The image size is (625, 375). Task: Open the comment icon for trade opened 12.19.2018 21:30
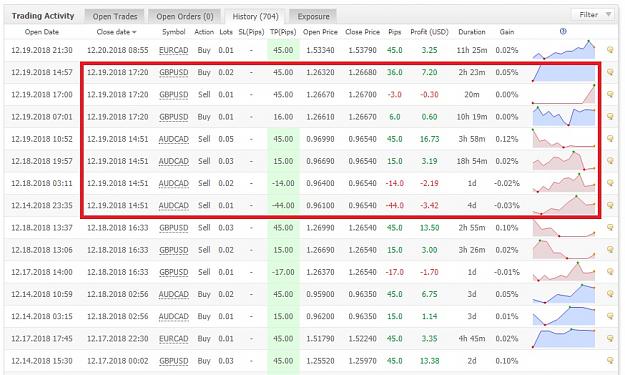tap(610, 50)
